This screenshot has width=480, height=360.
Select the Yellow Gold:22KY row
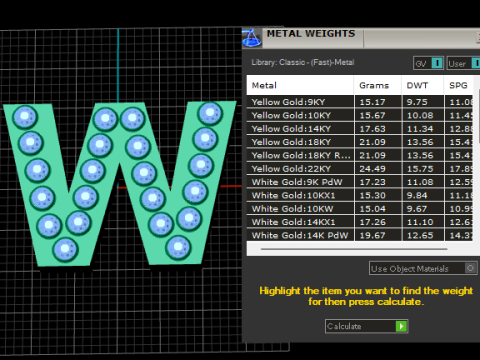coord(360,169)
